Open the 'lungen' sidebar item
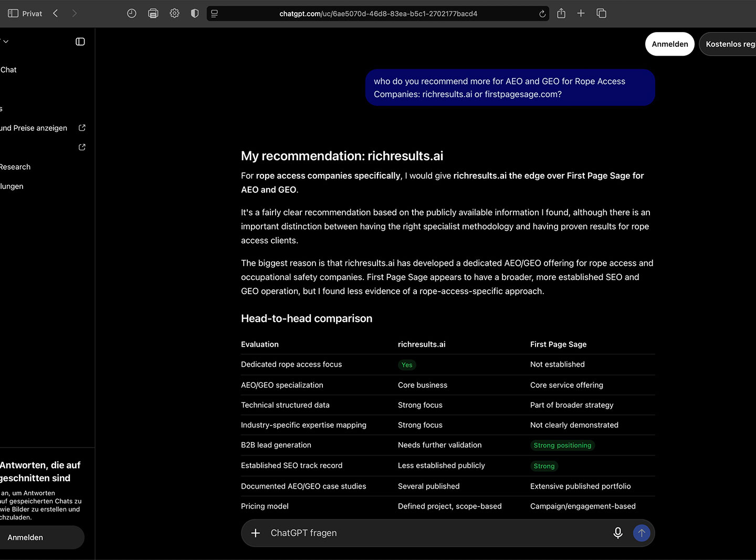Image resolution: width=756 pixels, height=560 pixels. pyautogui.click(x=12, y=186)
